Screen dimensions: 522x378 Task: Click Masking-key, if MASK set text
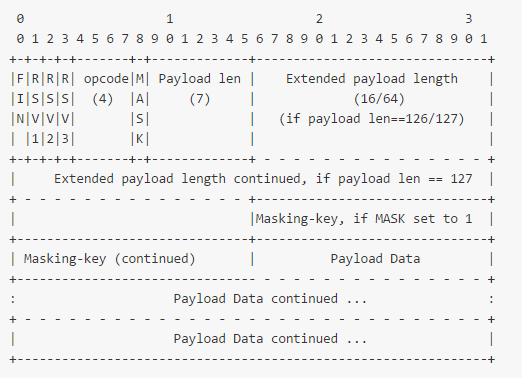coord(364,219)
